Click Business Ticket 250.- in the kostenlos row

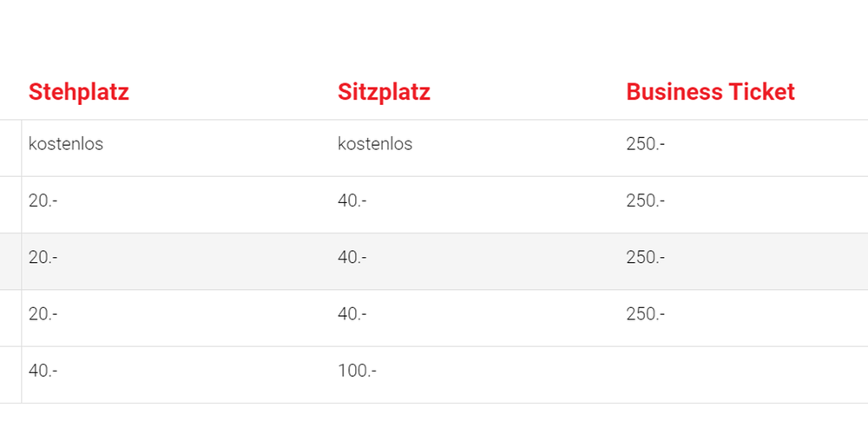[x=645, y=144]
